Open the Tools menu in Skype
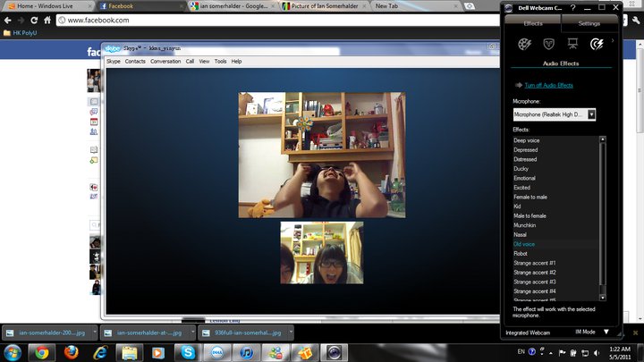The image size is (644, 362). coord(220,62)
